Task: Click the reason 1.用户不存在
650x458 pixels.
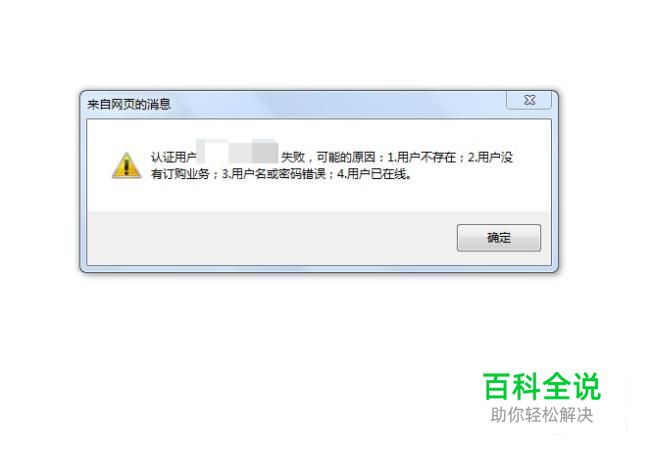Action: click(421, 157)
